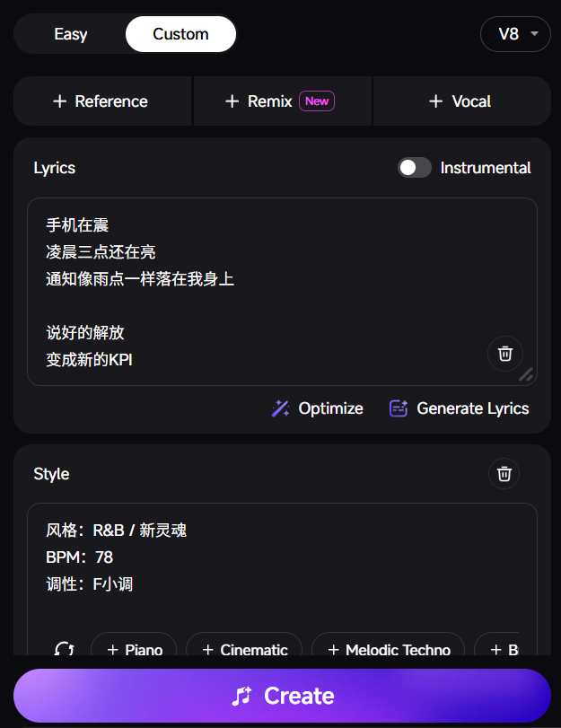
Task: Clear the Style section with trash icon
Action: [x=504, y=473]
